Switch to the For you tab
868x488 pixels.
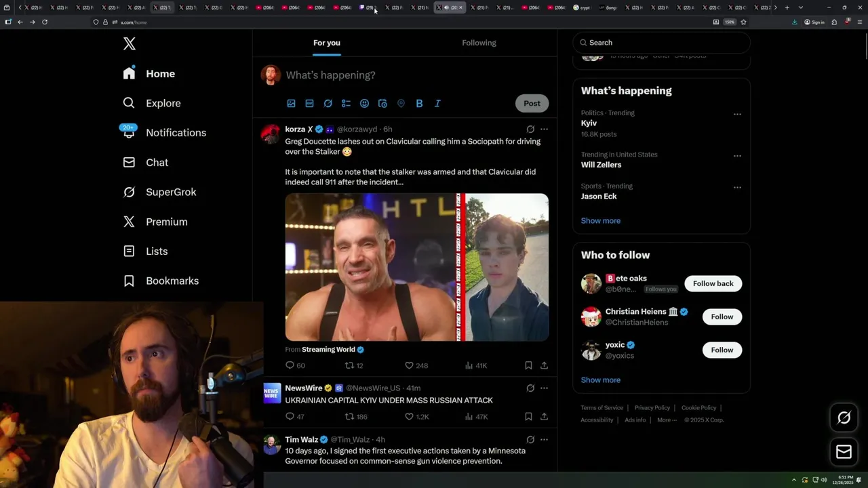(x=327, y=43)
